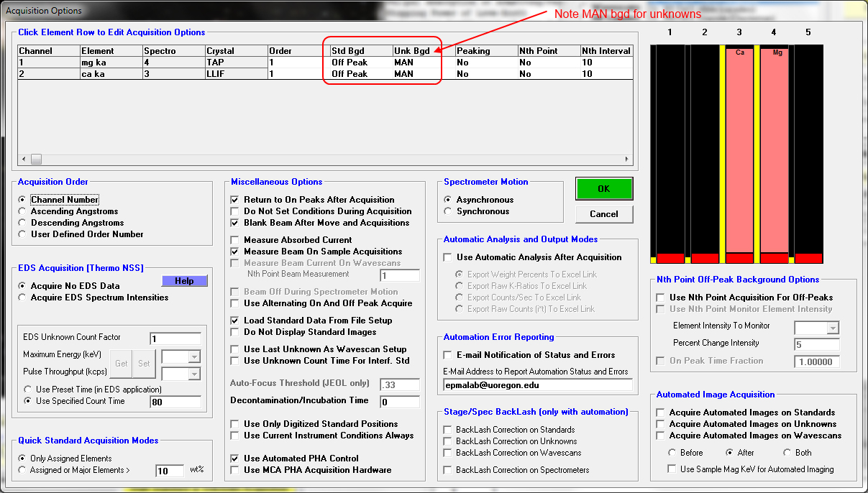Open the Element Intensity To Monitor dropdown
868x493 pixels.
click(x=833, y=328)
